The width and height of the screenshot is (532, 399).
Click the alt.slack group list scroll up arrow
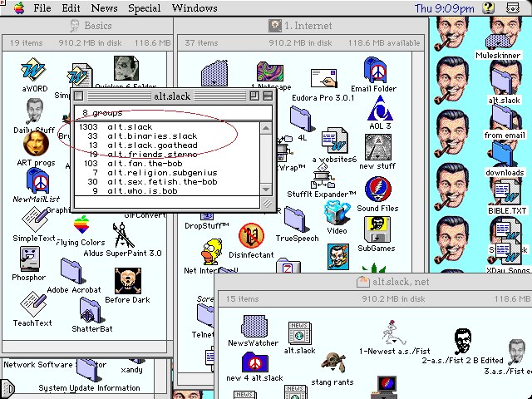(x=266, y=128)
